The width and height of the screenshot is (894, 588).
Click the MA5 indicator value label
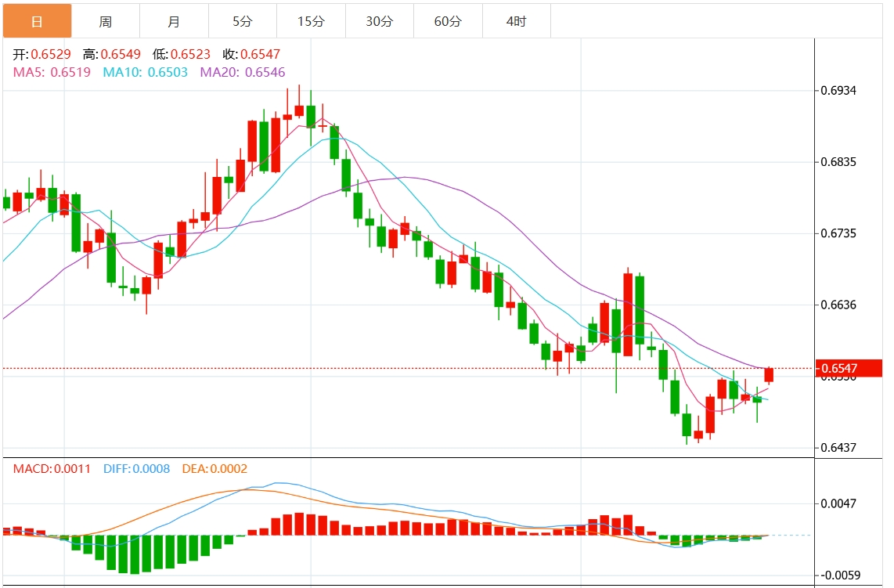point(52,72)
